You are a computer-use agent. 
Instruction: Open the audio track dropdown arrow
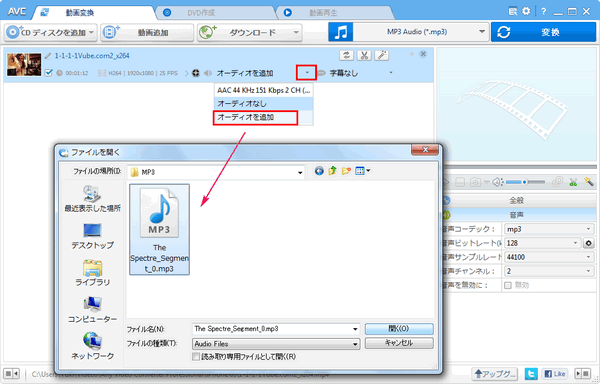pos(307,72)
